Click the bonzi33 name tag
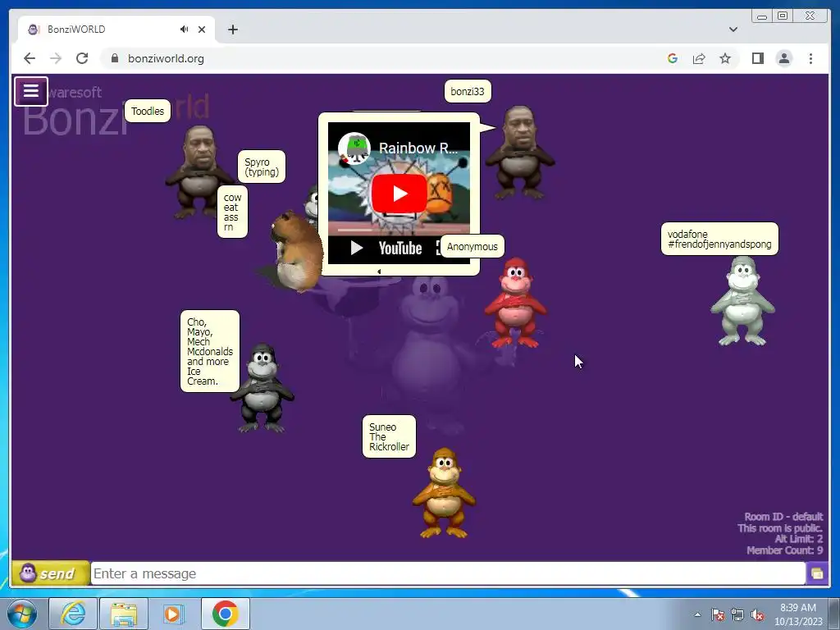 click(x=467, y=91)
